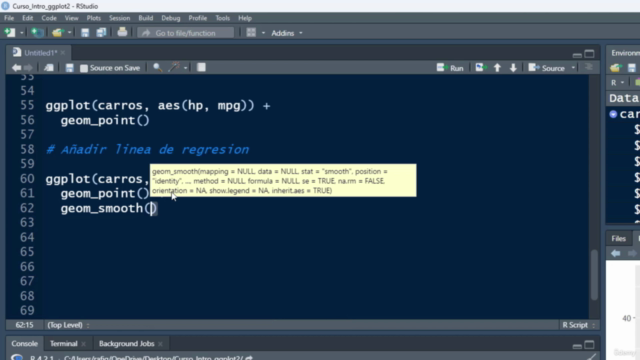Click the Print icon
The height and width of the screenshot is (360, 640).
tap(122, 32)
